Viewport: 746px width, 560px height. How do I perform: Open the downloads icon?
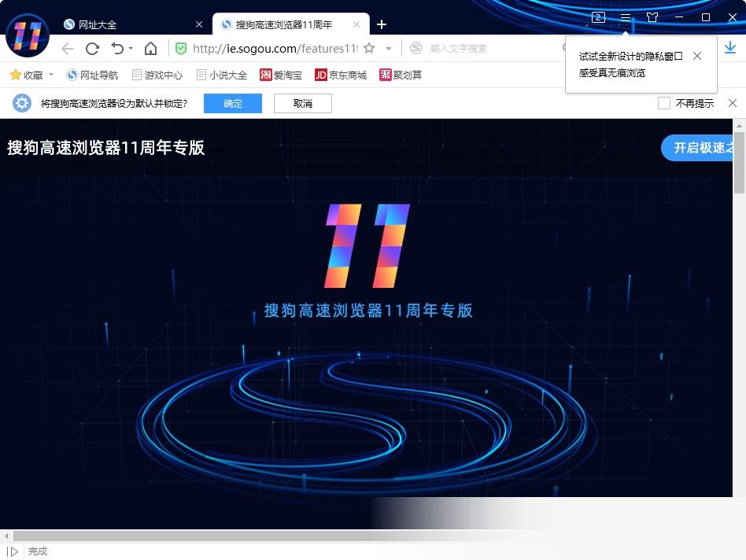(x=729, y=47)
